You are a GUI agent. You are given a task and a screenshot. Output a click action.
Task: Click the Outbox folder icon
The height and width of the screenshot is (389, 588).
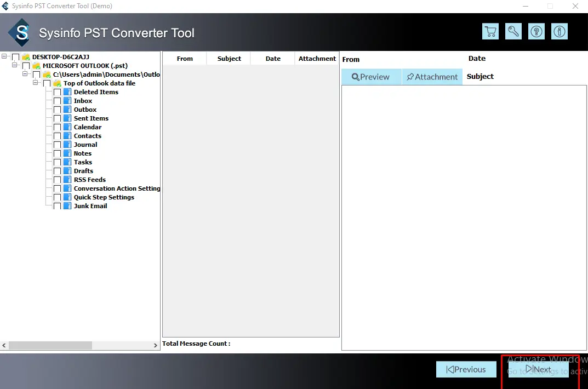[x=67, y=110]
